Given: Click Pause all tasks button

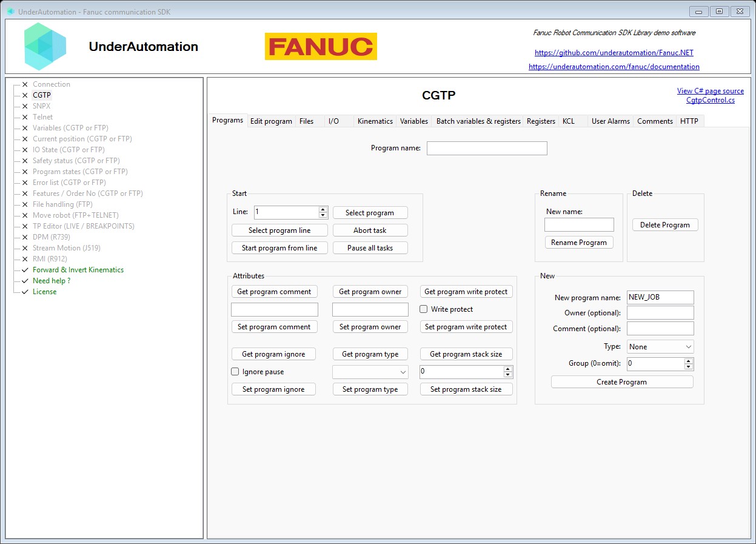Looking at the screenshot, I should click(370, 248).
